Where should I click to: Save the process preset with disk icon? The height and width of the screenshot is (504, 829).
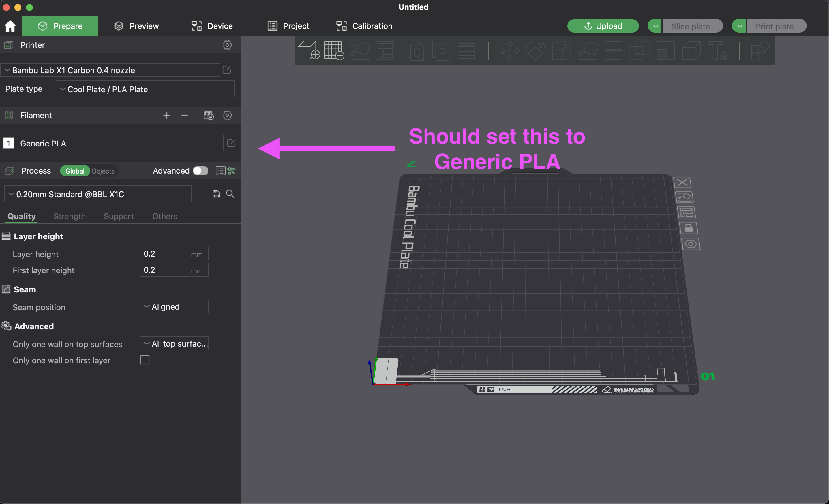[x=216, y=194]
